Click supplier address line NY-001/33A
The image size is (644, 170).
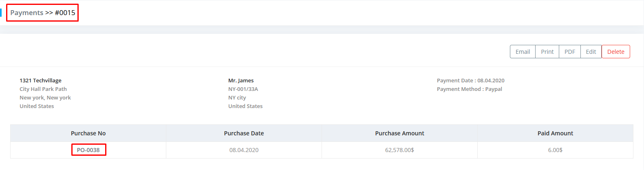(243, 89)
